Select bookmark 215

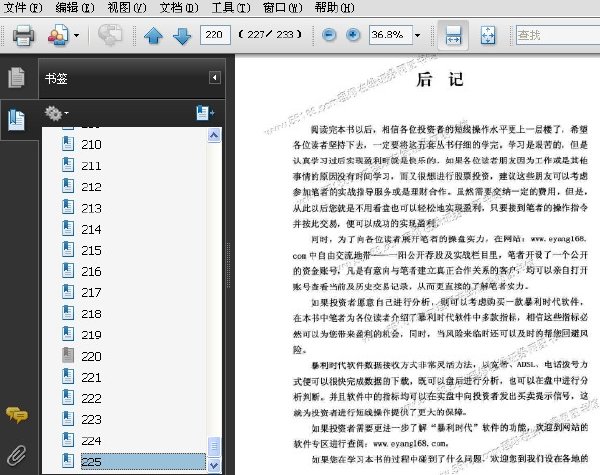[x=91, y=250]
